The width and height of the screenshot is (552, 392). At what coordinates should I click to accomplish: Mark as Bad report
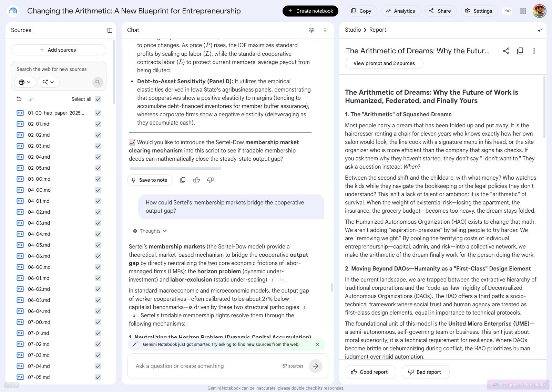click(x=426, y=372)
